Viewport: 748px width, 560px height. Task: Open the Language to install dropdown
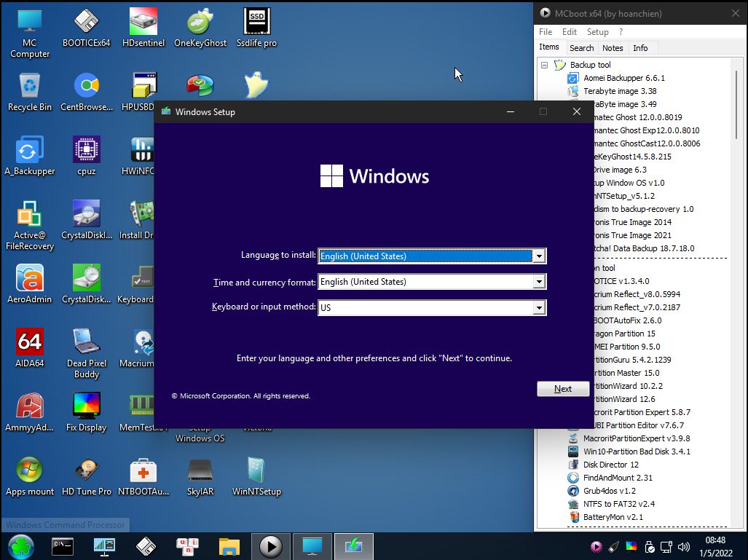538,256
